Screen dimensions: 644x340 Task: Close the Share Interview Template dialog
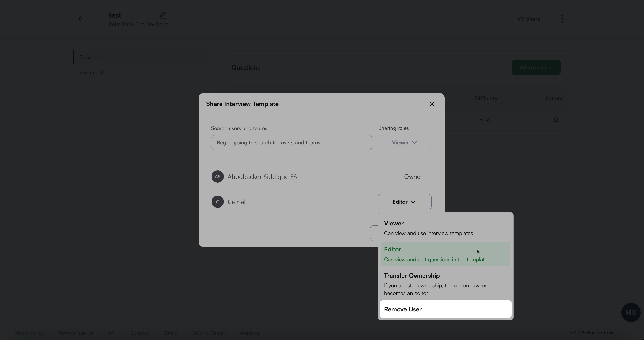point(432,104)
